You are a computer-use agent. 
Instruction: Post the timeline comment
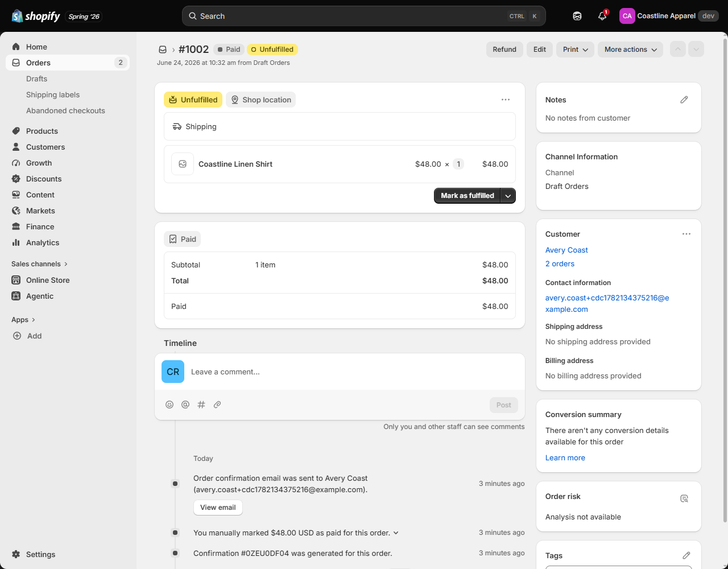(x=504, y=405)
